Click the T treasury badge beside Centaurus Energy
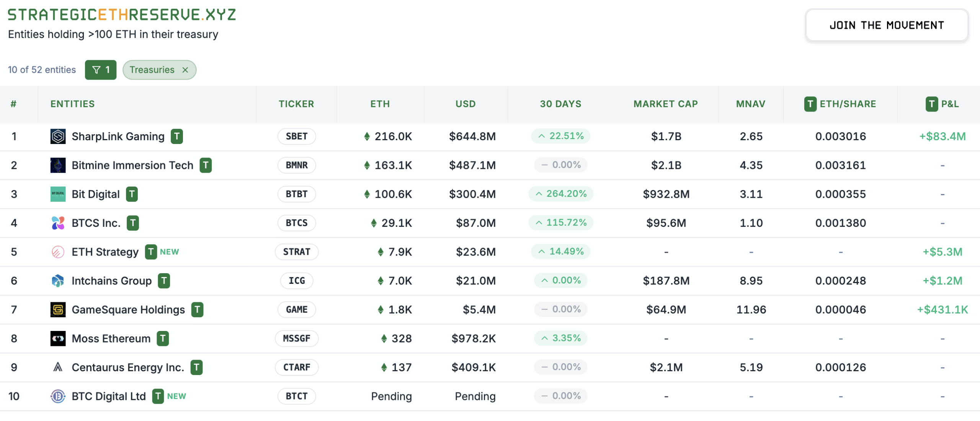 [196, 367]
